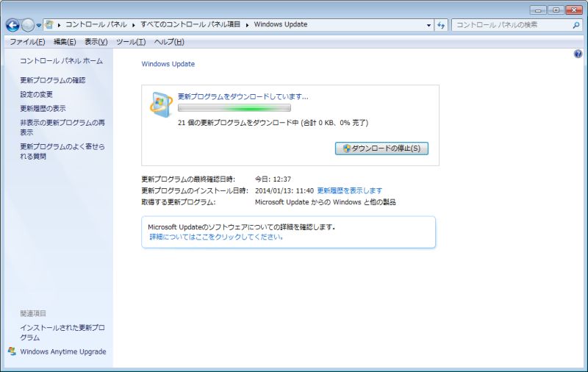Click the 関連項目 section label
The height and width of the screenshot is (372, 588).
[33, 313]
